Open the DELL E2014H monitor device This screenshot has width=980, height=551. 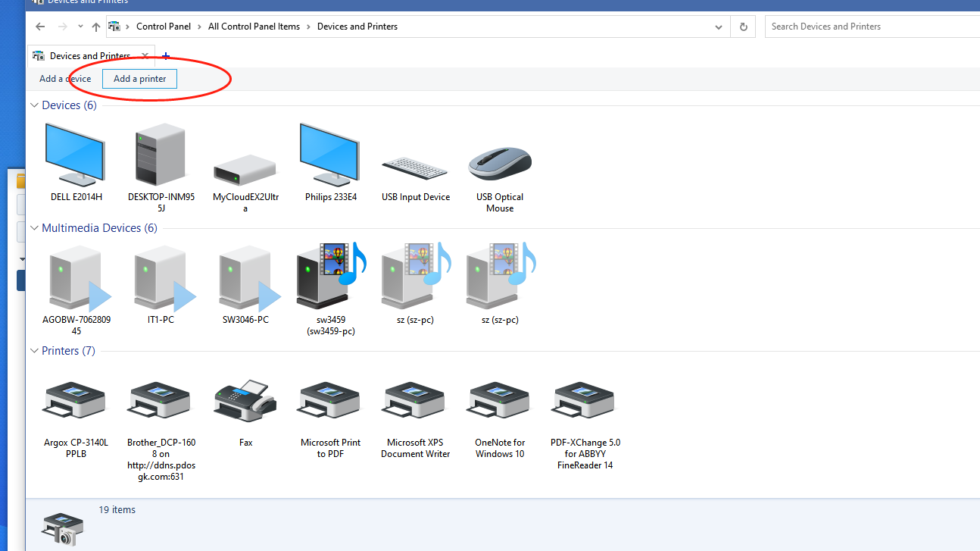coord(76,155)
